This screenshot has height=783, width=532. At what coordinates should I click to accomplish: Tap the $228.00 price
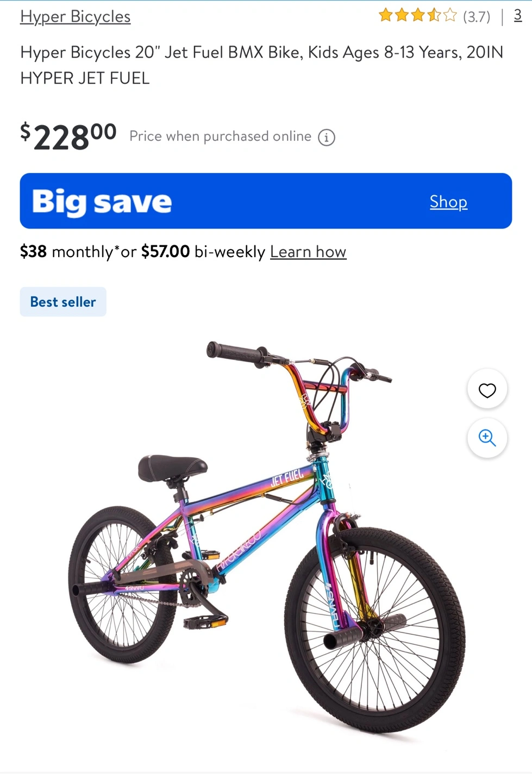point(68,136)
